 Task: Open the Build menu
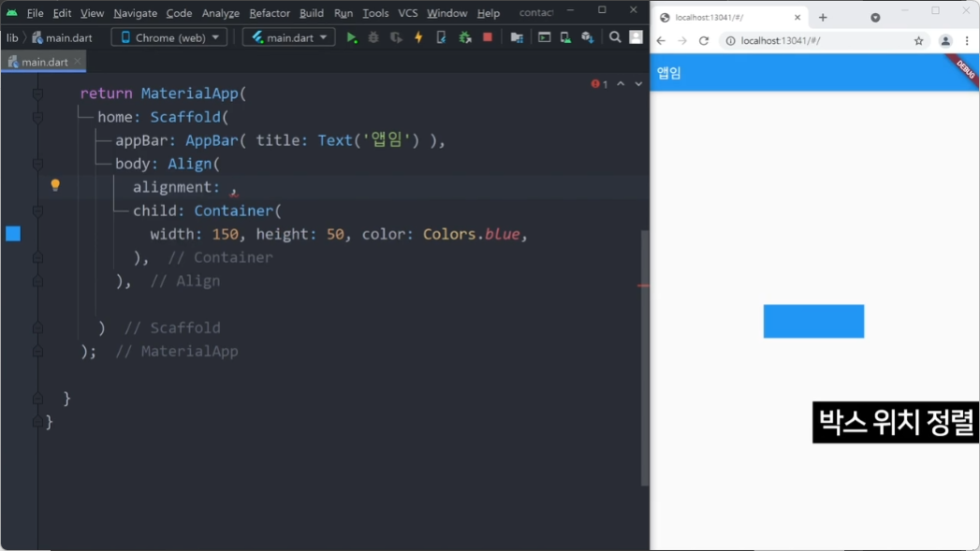pyautogui.click(x=312, y=12)
